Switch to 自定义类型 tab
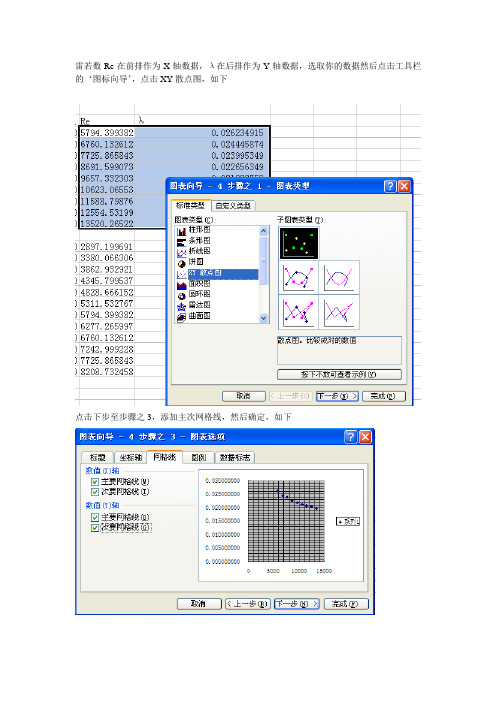 (233, 205)
